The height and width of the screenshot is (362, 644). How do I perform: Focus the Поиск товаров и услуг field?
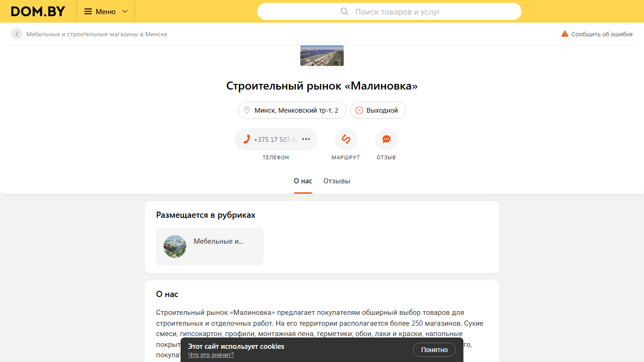[x=389, y=11]
